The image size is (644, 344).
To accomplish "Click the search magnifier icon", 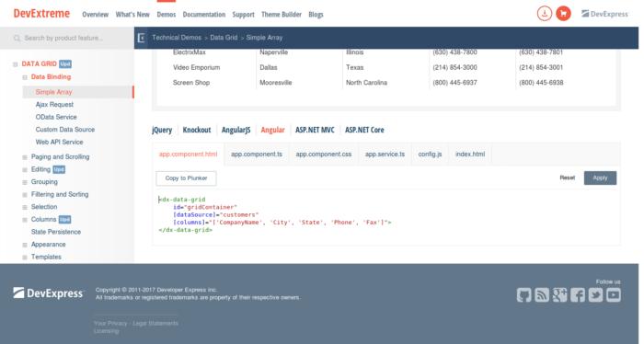I will [17, 39].
